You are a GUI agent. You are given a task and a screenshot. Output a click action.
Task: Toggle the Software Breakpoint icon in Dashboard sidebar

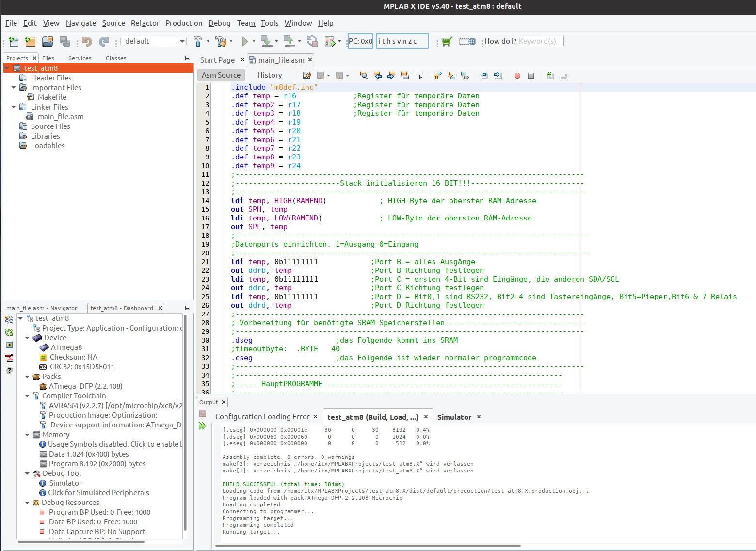(9, 345)
